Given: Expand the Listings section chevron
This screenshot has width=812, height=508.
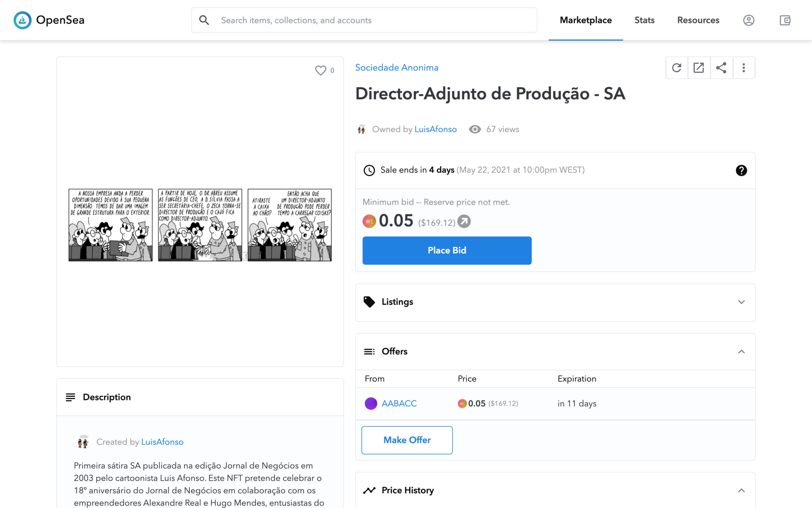Looking at the screenshot, I should click(x=741, y=302).
